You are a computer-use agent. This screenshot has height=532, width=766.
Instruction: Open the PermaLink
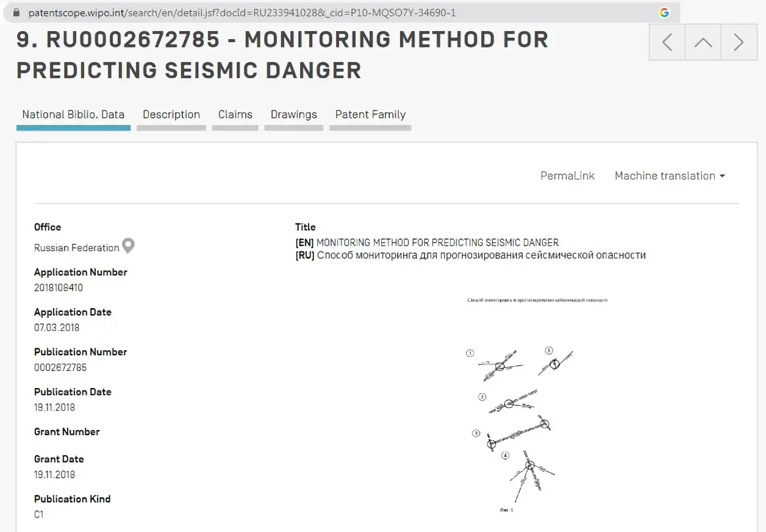coord(567,176)
